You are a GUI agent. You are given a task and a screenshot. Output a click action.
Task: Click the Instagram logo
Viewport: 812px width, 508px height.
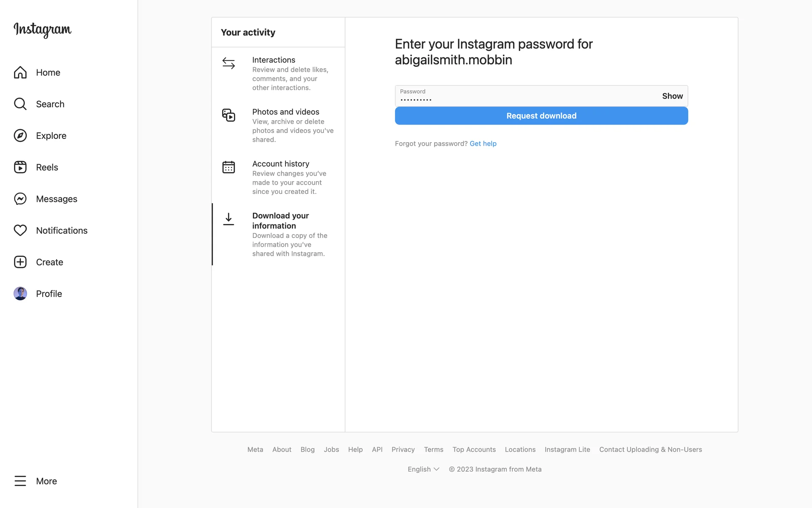(42, 30)
